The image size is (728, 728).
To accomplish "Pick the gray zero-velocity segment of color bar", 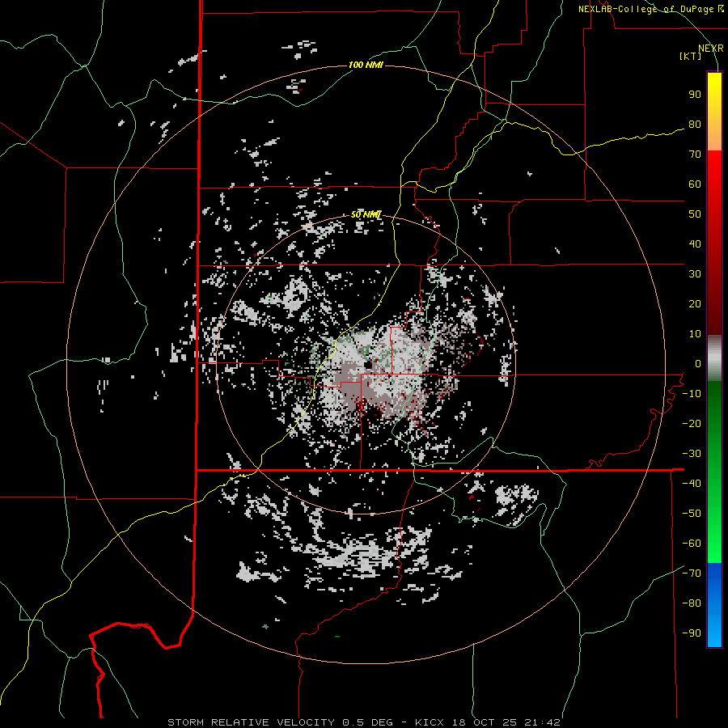I will 714,358.
